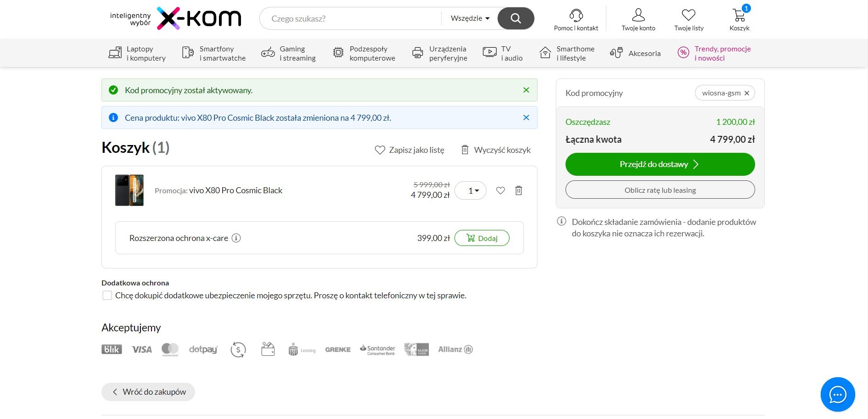Click the wallet payment icon
The width and height of the screenshot is (868, 419).
[x=268, y=349]
